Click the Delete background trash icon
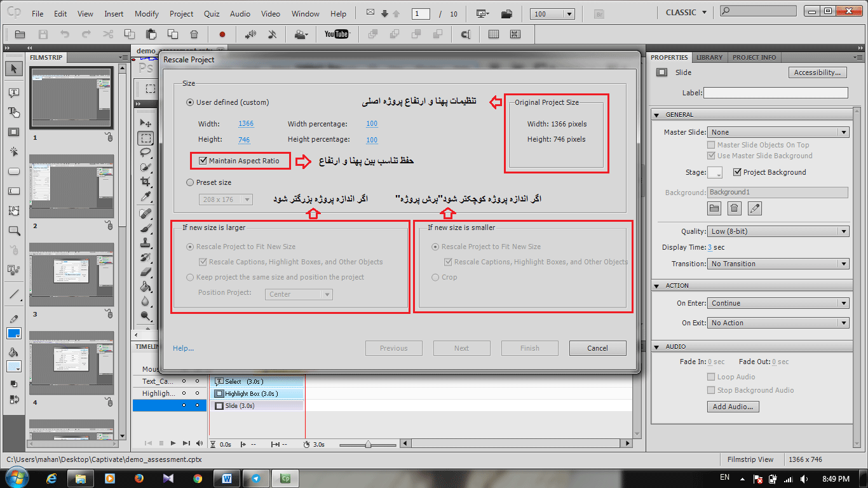Image resolution: width=868 pixels, height=488 pixels. (x=734, y=208)
